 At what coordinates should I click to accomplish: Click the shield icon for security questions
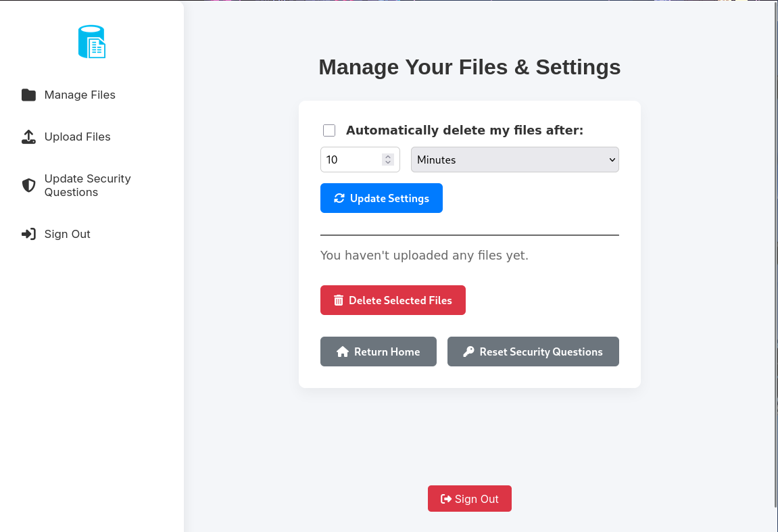[28, 186]
